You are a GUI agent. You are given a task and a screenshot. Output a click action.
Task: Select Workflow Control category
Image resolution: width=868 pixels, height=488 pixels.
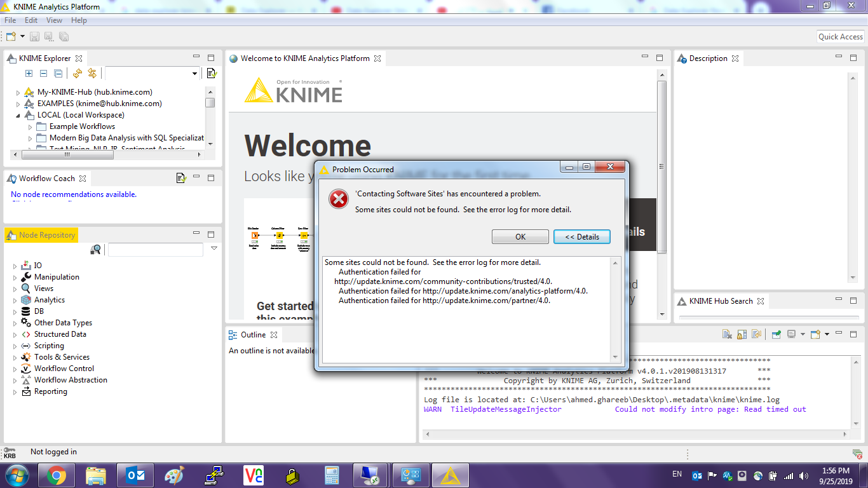pyautogui.click(x=64, y=369)
